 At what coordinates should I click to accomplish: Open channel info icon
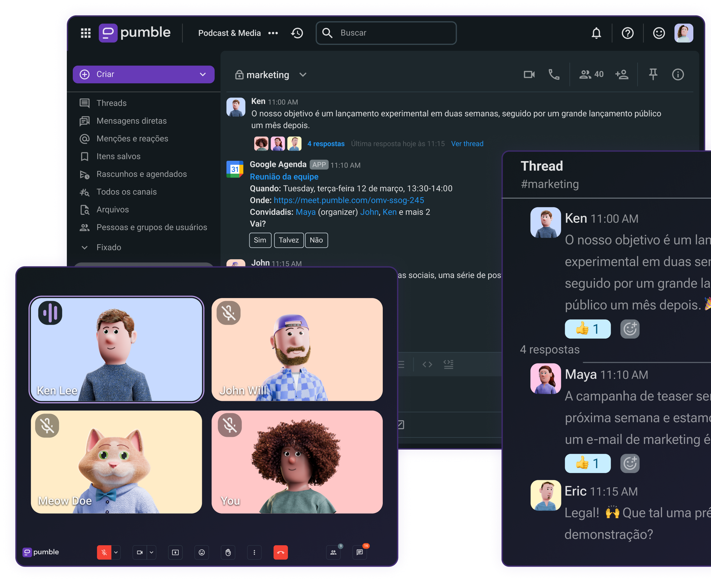pyautogui.click(x=678, y=75)
